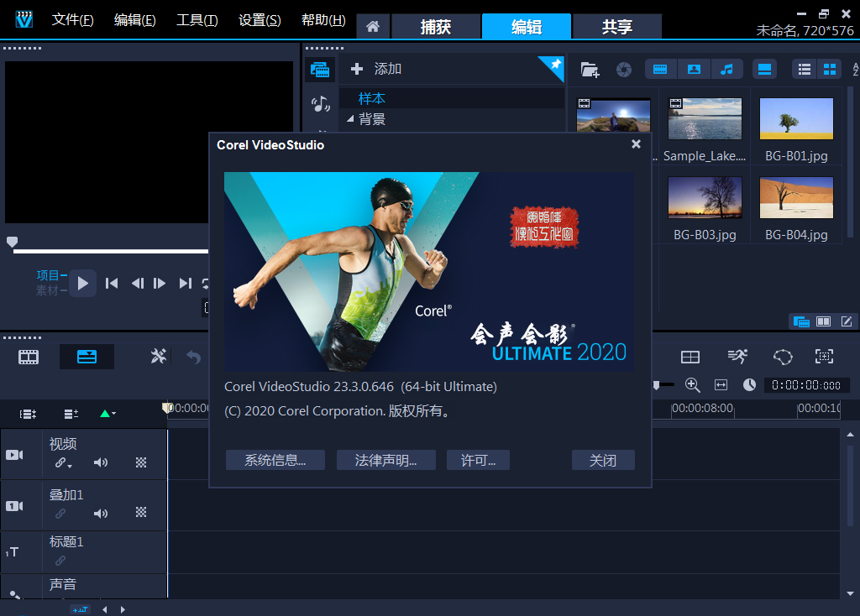This screenshot has height=616, width=860.
Task: Switch to timeline view
Action: 87,357
